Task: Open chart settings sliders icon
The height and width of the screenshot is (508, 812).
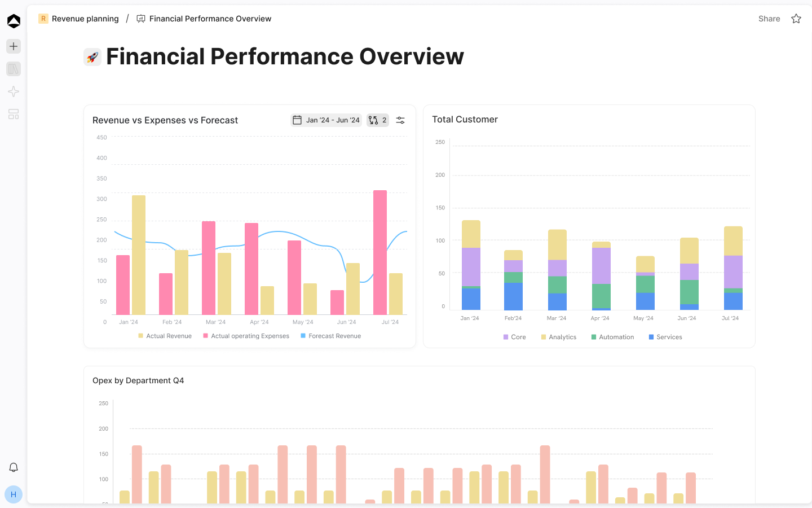Action: (x=400, y=120)
